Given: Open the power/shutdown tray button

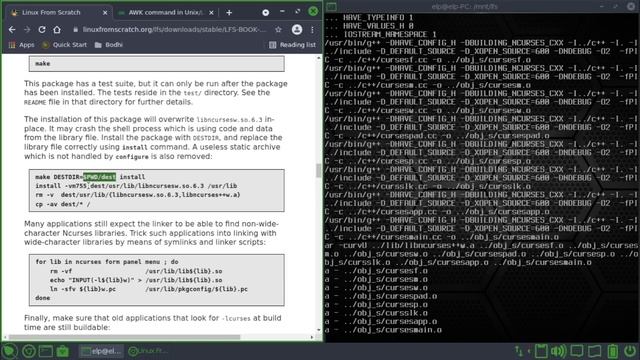Looking at the screenshot, I should (630, 351).
